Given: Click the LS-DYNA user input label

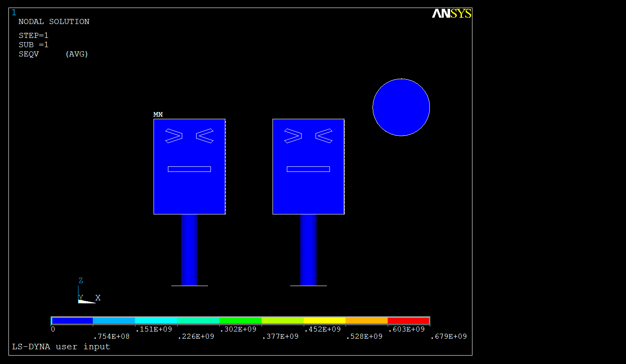Looking at the screenshot, I should pyautogui.click(x=61, y=346).
